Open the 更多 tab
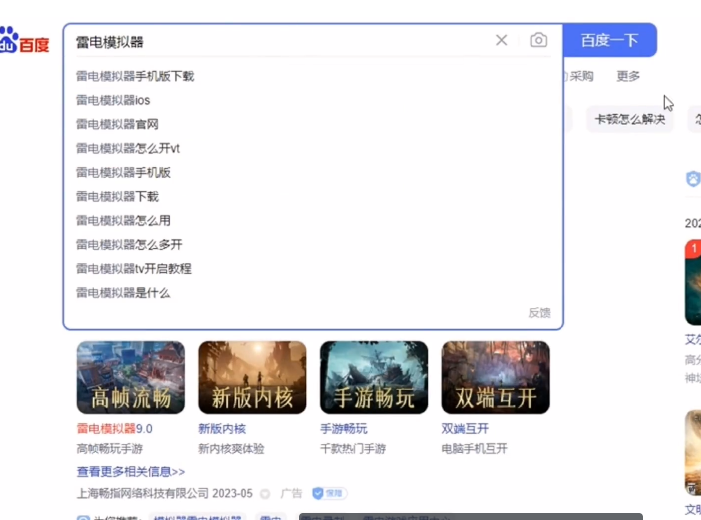Screen dimensions: 701x520 (x=628, y=76)
